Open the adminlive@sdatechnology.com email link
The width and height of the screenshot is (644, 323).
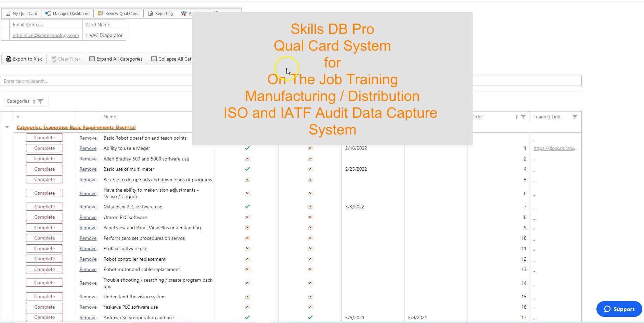pos(46,35)
